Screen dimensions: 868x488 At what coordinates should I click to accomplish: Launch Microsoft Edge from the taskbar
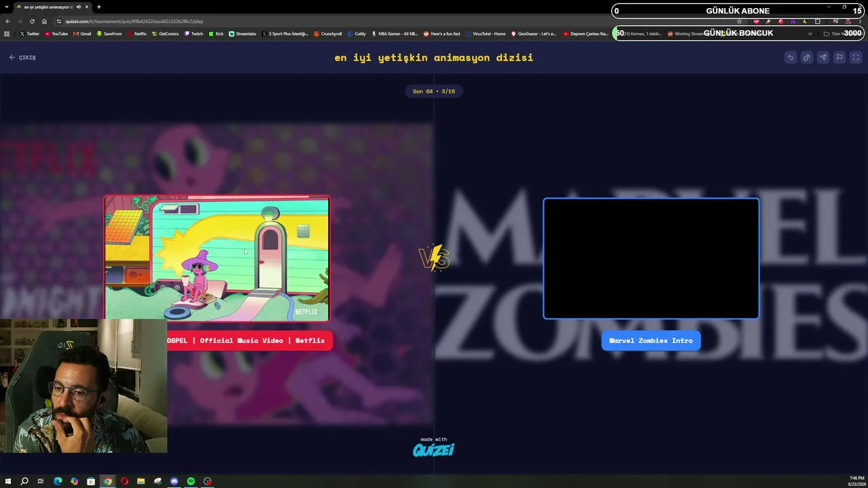tap(58, 481)
